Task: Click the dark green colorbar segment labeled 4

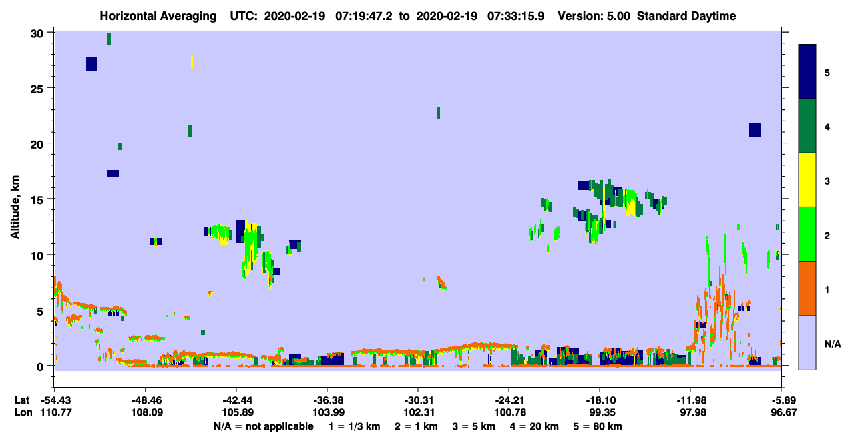Action: coord(808,125)
